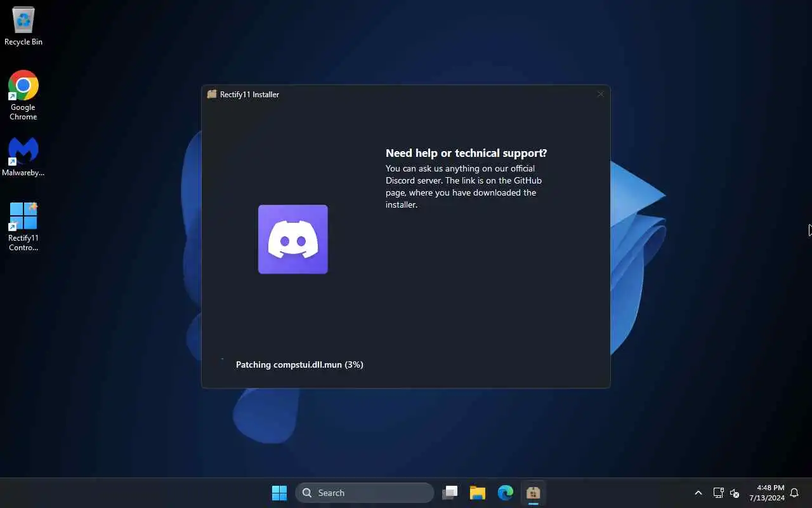Open notifications via the bell icon
Viewport: 812px width, 508px height.
tap(794, 493)
